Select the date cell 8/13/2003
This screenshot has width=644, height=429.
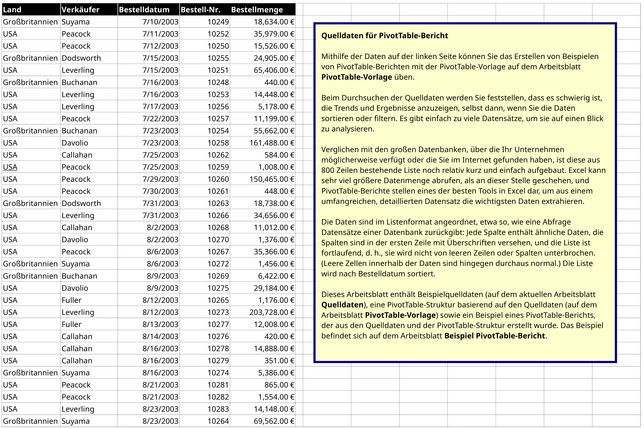pyautogui.click(x=148, y=324)
